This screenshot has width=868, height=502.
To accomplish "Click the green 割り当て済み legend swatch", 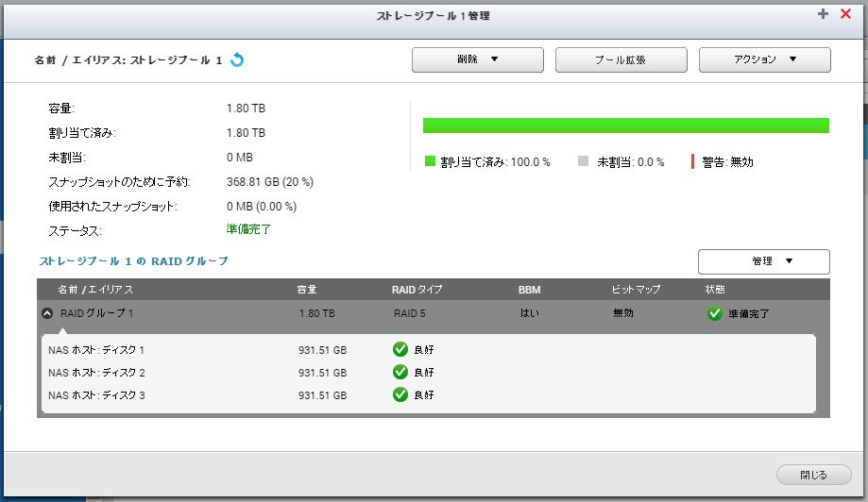I will [430, 161].
